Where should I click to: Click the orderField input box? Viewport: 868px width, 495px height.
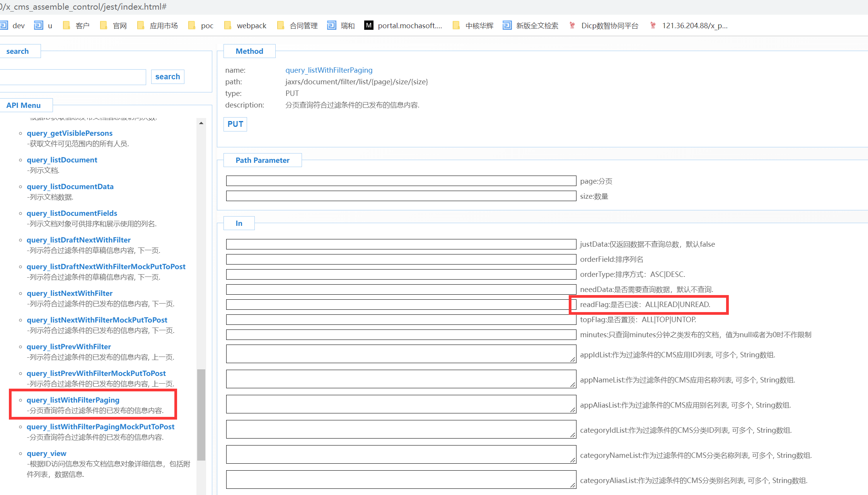401,259
